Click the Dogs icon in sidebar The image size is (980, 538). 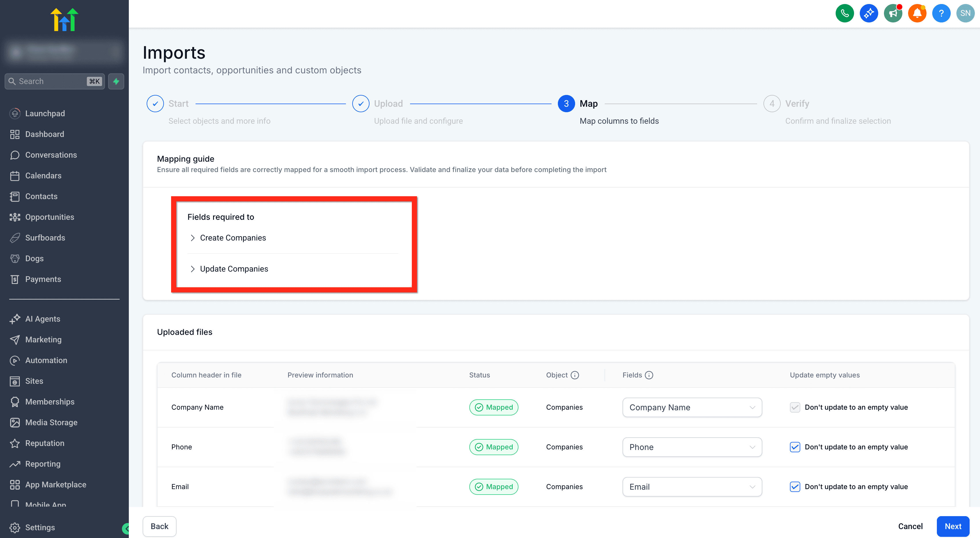tap(15, 259)
